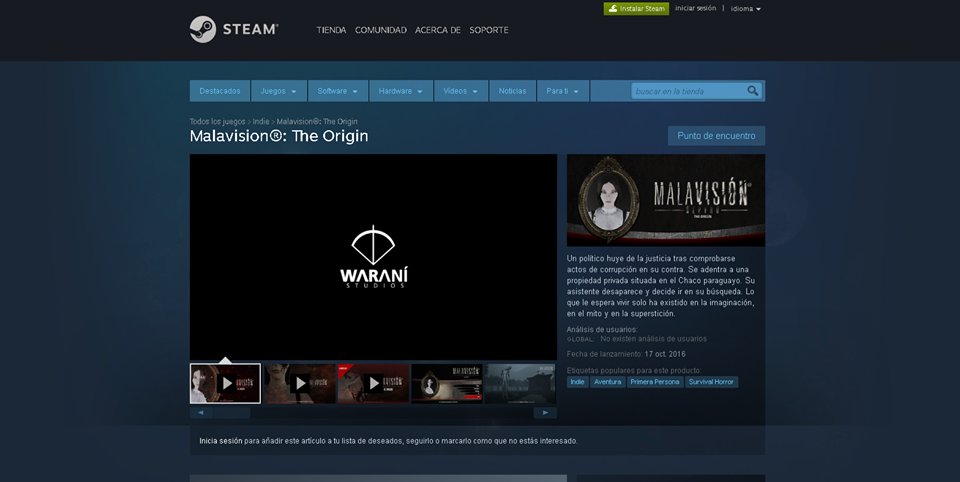The height and width of the screenshot is (482, 960).
Task: Open the SOPORTE menu item
Action: [x=489, y=30]
